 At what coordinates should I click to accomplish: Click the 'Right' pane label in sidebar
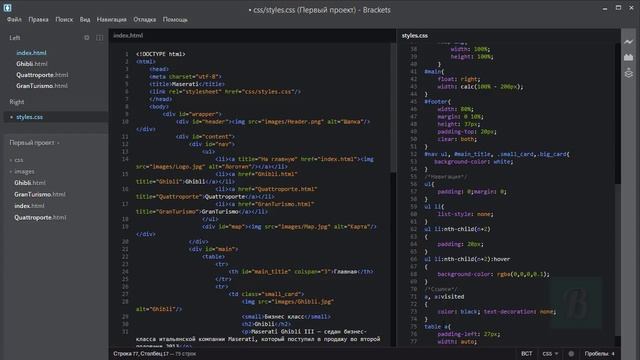(17, 102)
